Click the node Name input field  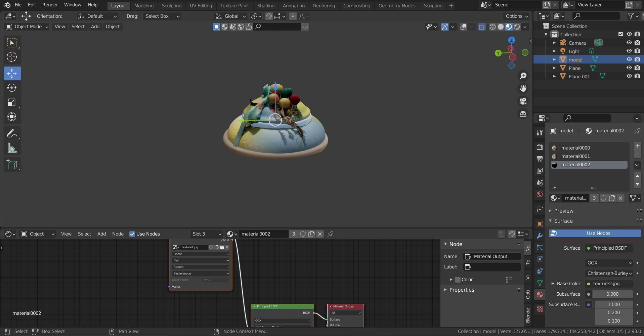point(492,256)
